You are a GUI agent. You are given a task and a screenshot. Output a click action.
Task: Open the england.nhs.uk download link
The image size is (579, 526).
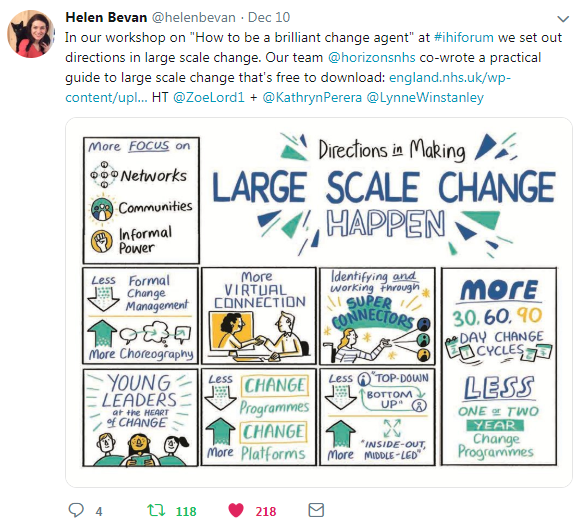288,87
